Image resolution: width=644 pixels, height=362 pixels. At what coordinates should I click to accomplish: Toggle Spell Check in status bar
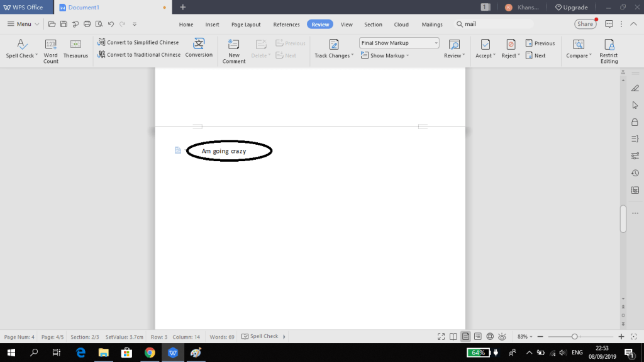[260, 337]
